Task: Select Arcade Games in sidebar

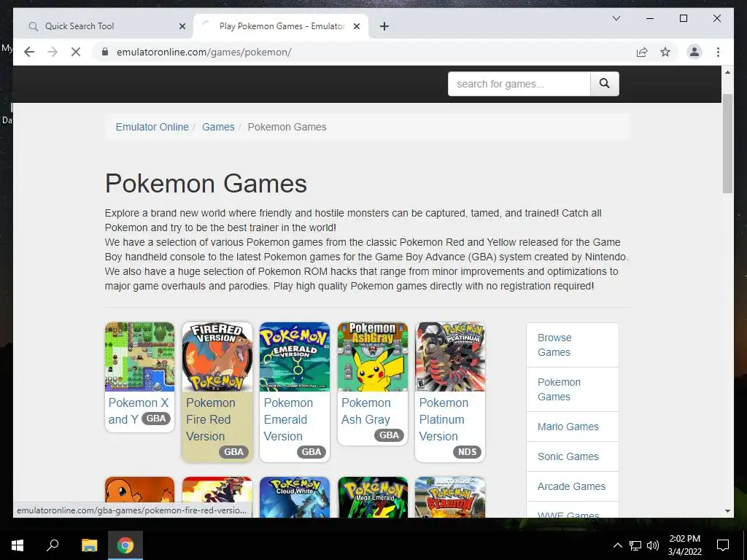Action: tap(573, 486)
